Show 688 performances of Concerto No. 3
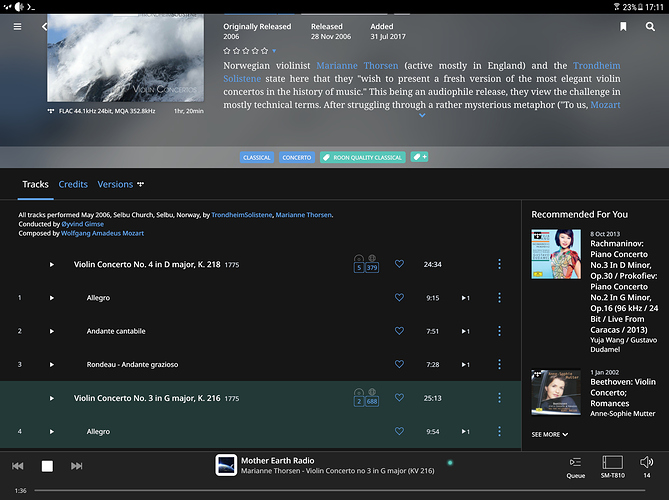Viewport: 669px width, 500px height. pos(372,398)
